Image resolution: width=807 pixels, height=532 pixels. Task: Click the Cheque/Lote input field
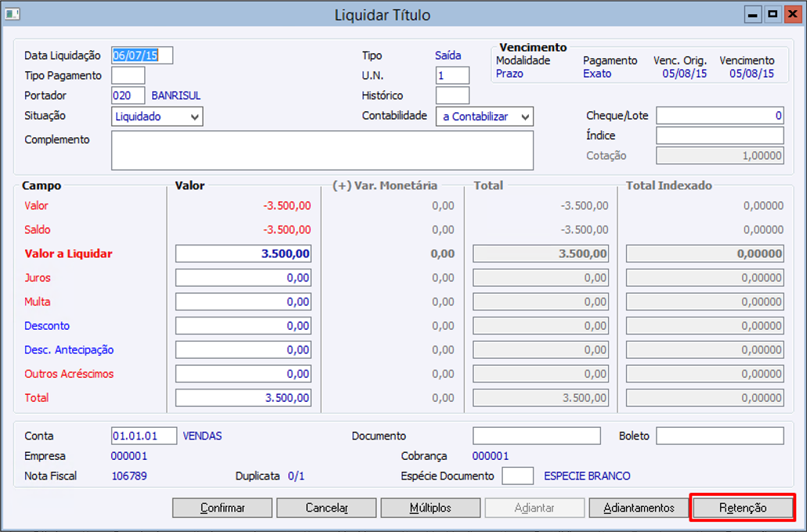[x=719, y=115]
